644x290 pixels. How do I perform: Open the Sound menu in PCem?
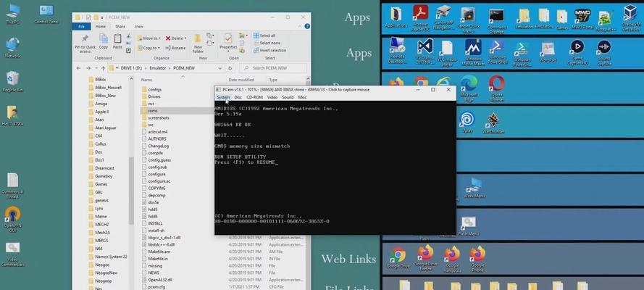click(x=288, y=97)
